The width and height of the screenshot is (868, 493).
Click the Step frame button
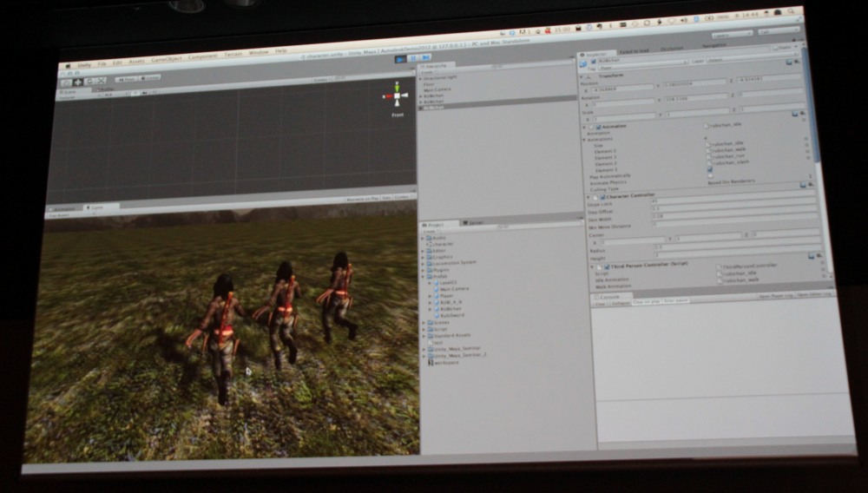[424, 59]
